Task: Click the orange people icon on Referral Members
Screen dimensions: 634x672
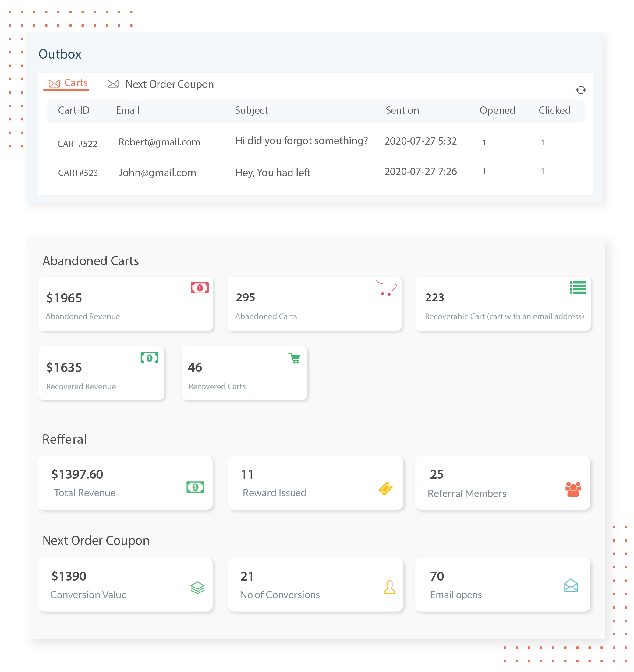Action: tap(573, 489)
